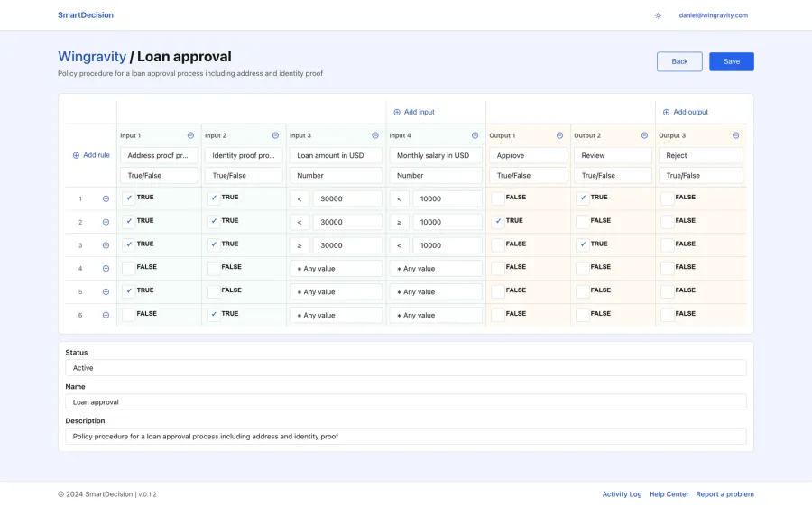812x507 pixels.
Task: Remove Output 3 column with minus icon
Action: point(736,135)
